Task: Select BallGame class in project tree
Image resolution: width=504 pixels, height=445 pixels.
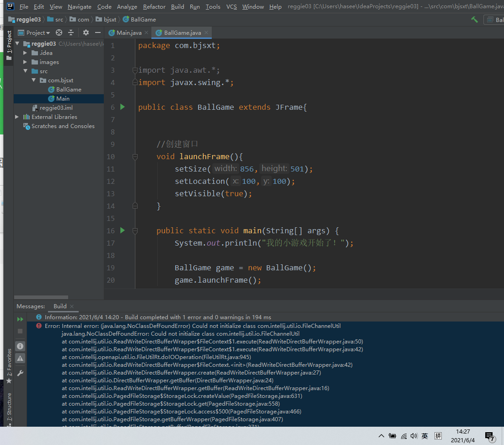Action: (64, 89)
